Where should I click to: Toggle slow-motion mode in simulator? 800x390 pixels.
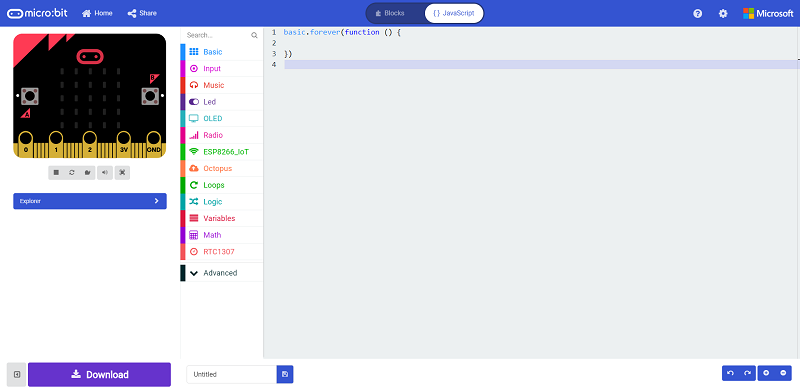tap(88, 173)
